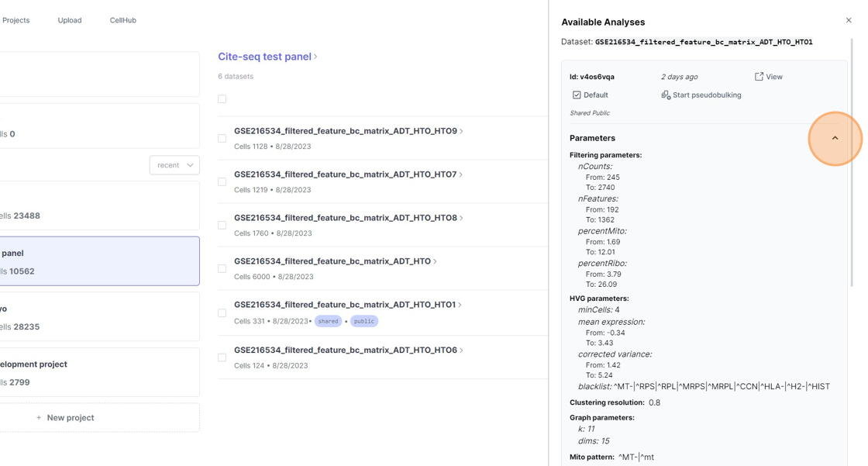The image size is (868, 466).
Task: Toggle the Default analysis checkbox
Action: click(x=577, y=95)
